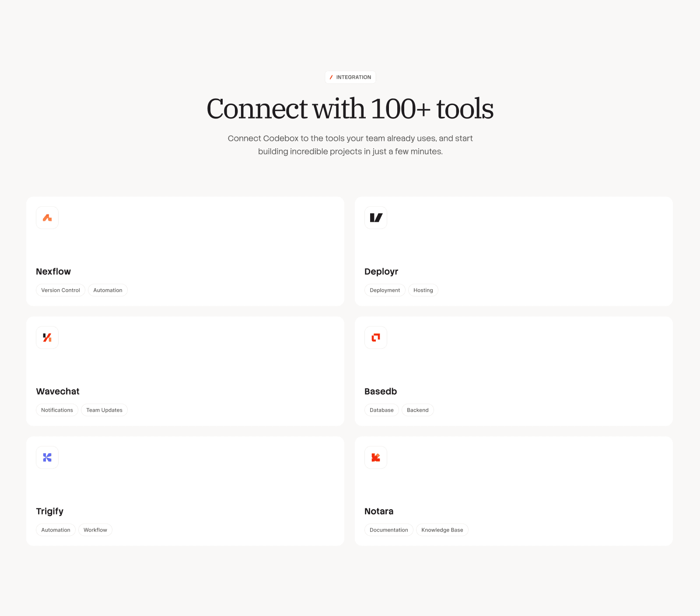Click the Knowledge Base tag under Notara

point(442,530)
